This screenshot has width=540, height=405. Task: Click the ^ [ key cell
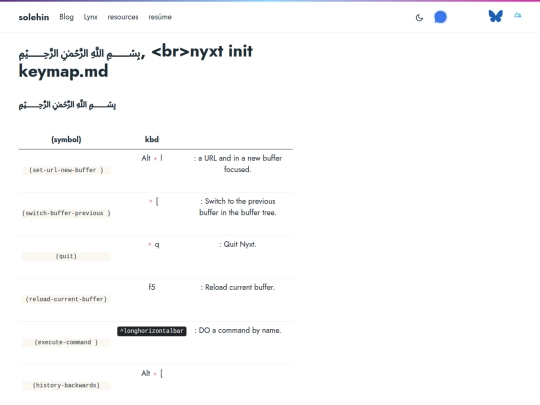(154, 201)
